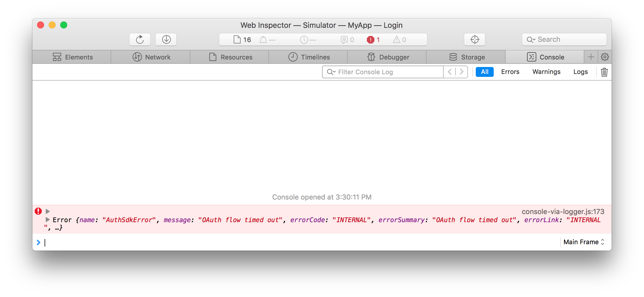Show all console messages filter
The width and height of the screenshot is (644, 297).
[484, 72]
